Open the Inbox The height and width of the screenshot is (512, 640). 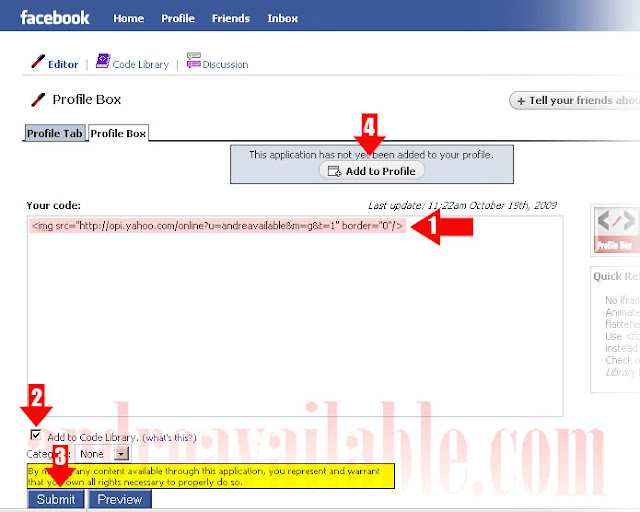(x=282, y=18)
